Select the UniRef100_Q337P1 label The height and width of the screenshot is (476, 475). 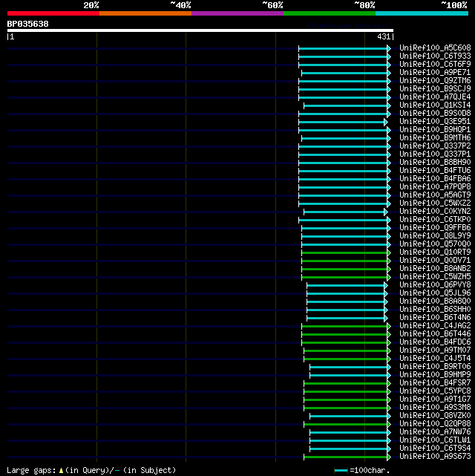pos(435,154)
